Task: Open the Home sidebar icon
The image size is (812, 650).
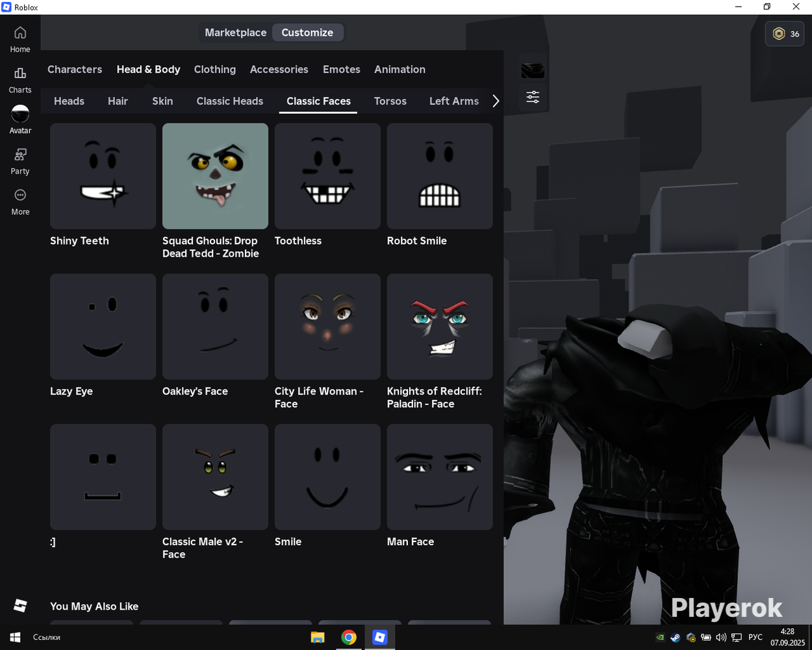Action: click(x=20, y=40)
